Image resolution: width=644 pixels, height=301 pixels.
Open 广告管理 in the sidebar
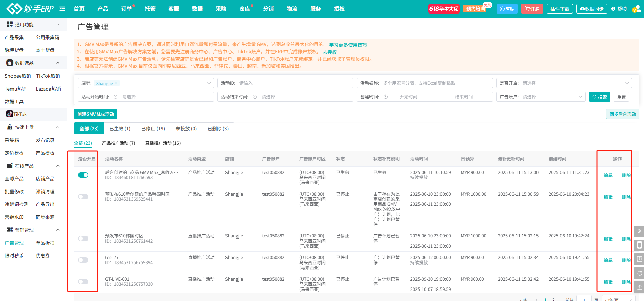click(x=14, y=243)
